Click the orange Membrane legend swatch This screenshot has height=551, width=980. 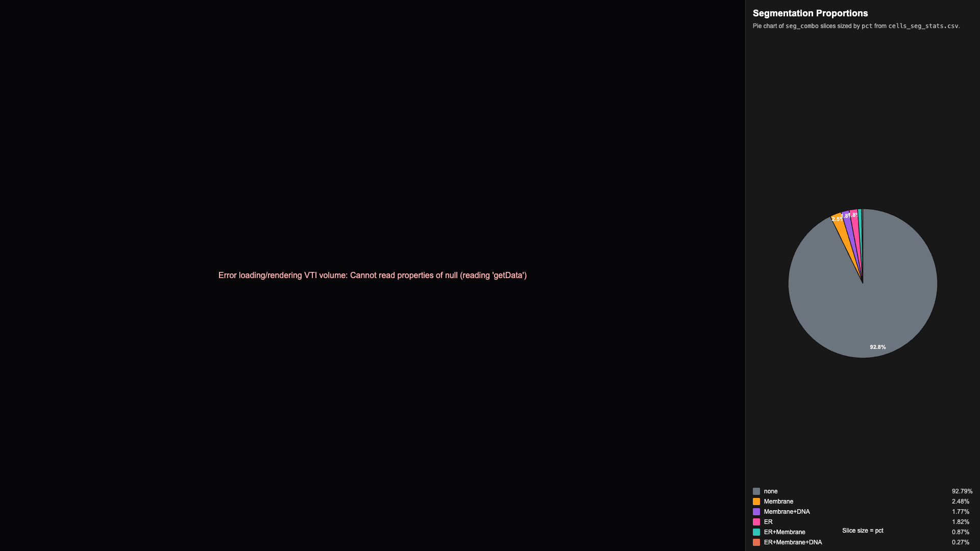click(x=756, y=502)
